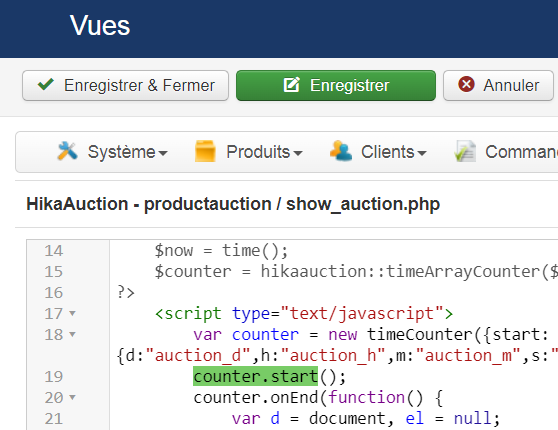Click the edit pencil icon on Enregistrer
Viewport: 558px width, 430px height.
pyautogui.click(x=292, y=85)
